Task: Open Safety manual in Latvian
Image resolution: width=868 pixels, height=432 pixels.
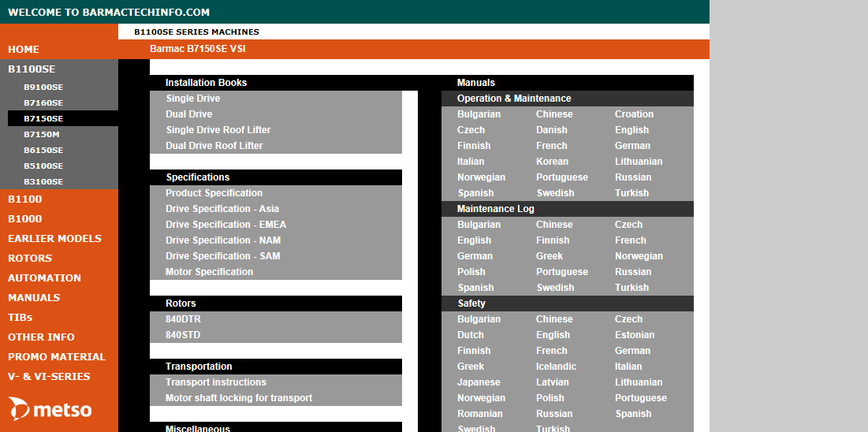Action: coord(552,382)
